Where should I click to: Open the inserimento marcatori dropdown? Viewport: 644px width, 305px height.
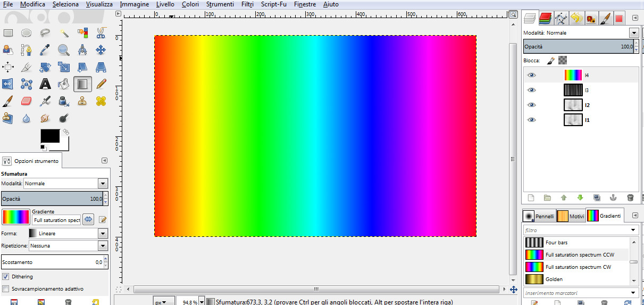click(x=633, y=293)
